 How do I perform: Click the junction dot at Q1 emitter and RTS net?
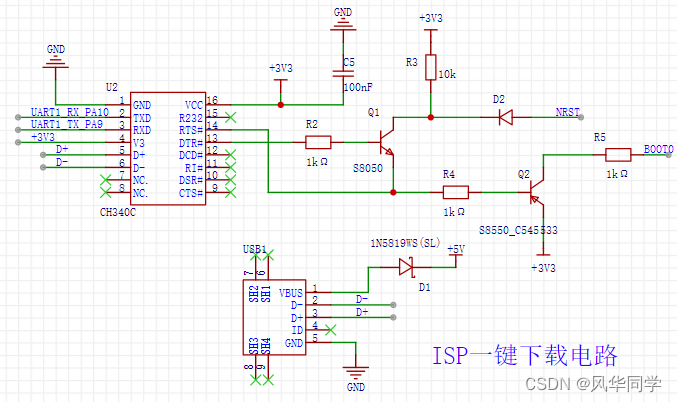coord(393,192)
